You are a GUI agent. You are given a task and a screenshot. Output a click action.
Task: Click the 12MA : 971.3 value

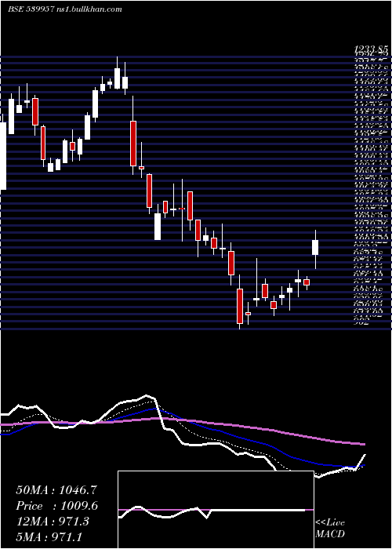53,522
